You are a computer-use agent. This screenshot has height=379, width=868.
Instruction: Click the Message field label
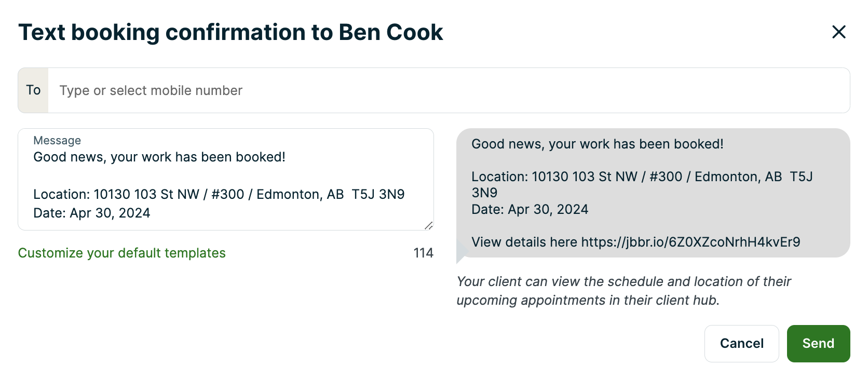(57, 140)
